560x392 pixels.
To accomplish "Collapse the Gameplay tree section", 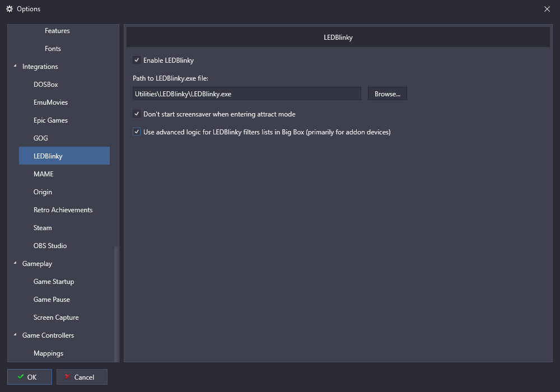I will click(15, 263).
